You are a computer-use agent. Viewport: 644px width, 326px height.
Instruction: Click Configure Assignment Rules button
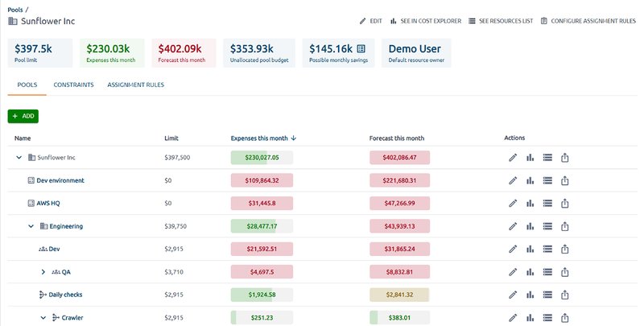[x=588, y=21]
